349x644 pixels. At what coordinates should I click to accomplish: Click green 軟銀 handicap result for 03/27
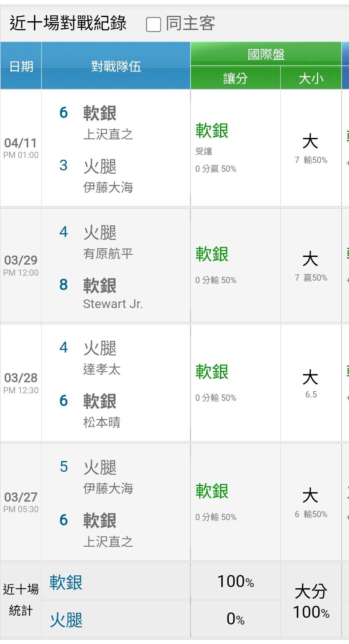212,491
